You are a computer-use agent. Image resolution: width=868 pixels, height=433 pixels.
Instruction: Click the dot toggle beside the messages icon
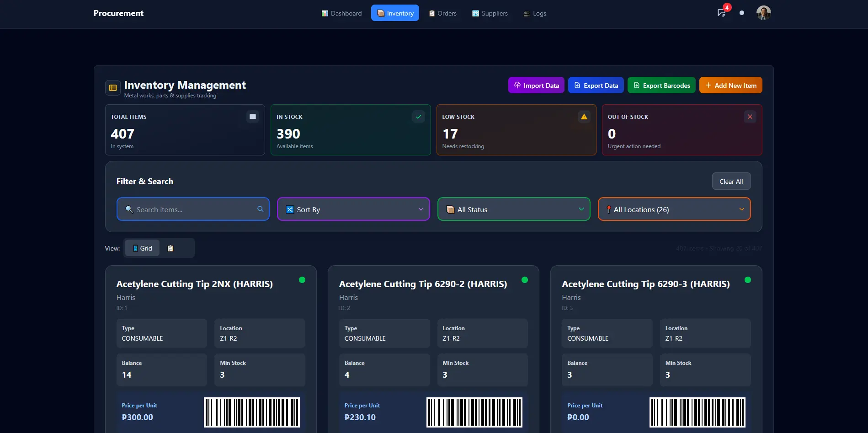tap(741, 13)
